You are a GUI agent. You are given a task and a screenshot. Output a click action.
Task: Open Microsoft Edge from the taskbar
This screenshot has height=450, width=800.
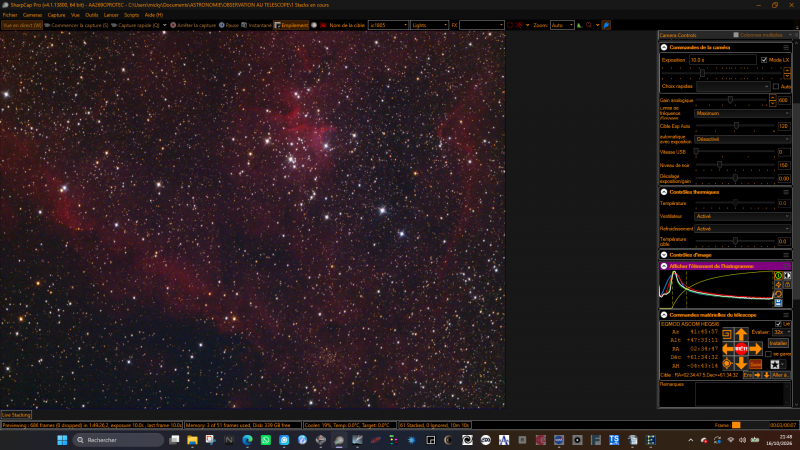coord(247,440)
